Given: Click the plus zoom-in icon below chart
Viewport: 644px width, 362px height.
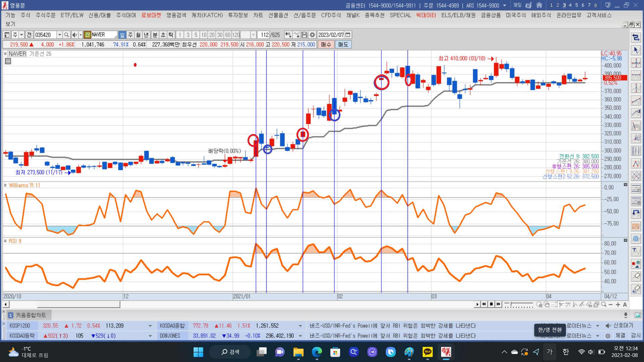Looking at the screenshot, I should 618,304.
